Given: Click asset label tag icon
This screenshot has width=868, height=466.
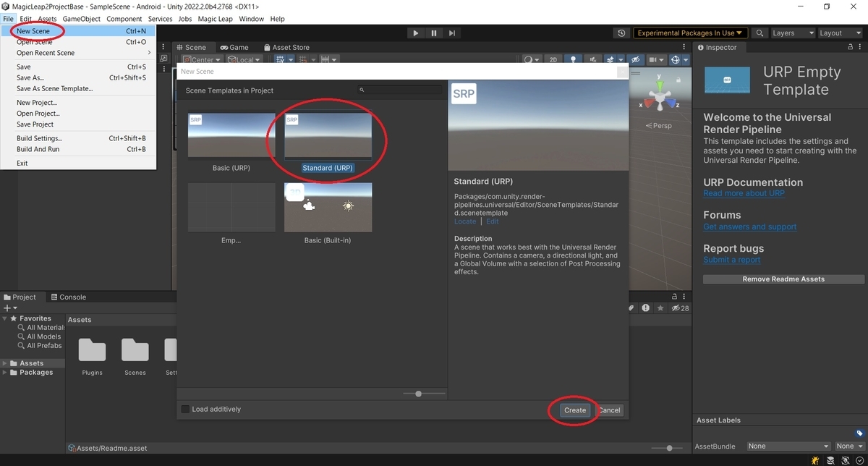Looking at the screenshot, I should point(859,433).
